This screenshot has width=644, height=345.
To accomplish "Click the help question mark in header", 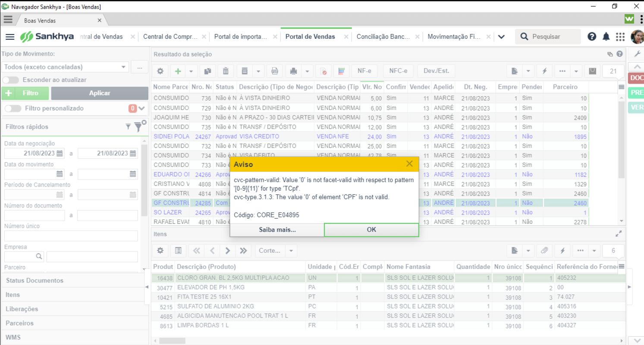I will pos(592,37).
